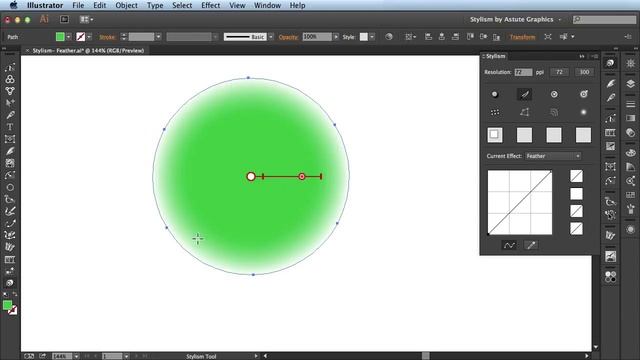Open the fill color dropdown arrow
The width and height of the screenshot is (640, 360).
coord(69,37)
